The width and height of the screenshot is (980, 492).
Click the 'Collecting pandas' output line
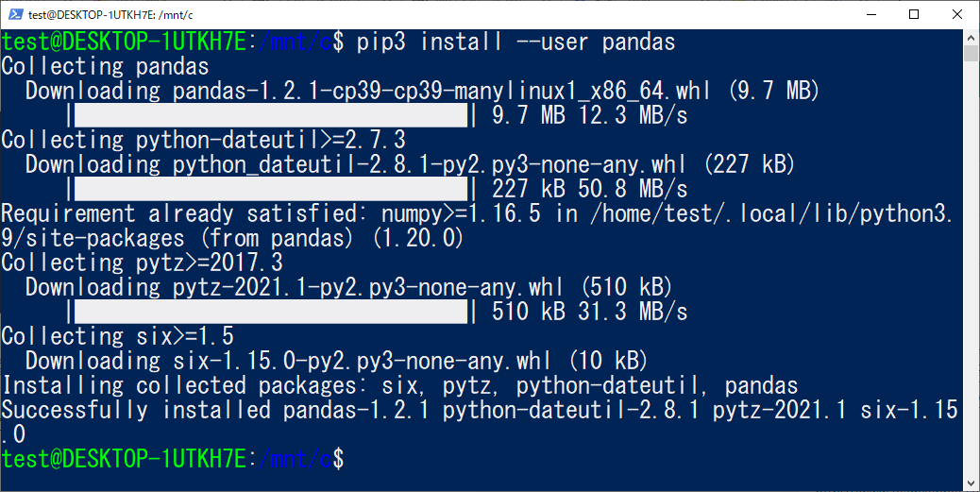105,67
